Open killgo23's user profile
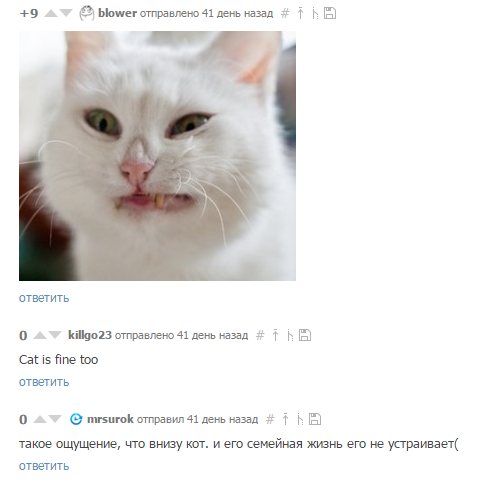 [90, 335]
